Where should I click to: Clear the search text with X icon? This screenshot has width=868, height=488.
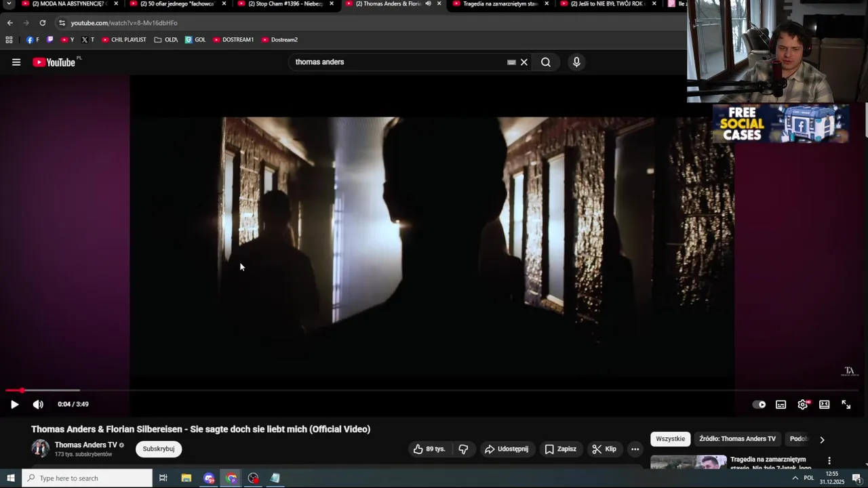524,62
